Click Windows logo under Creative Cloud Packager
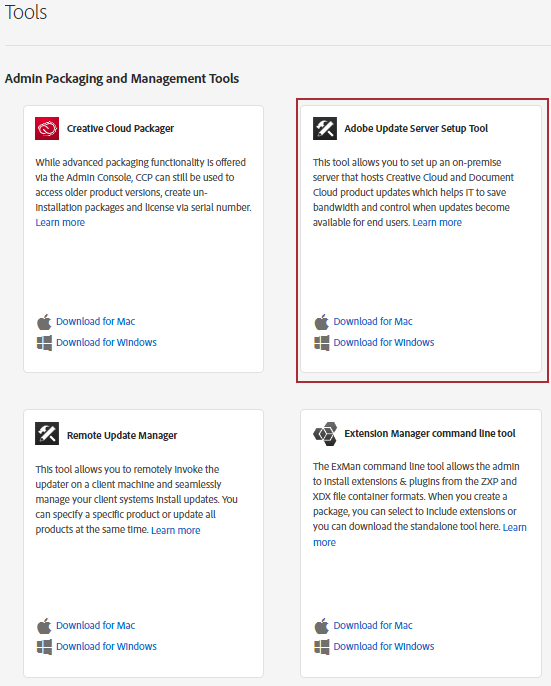The height and width of the screenshot is (686, 551). [44, 343]
